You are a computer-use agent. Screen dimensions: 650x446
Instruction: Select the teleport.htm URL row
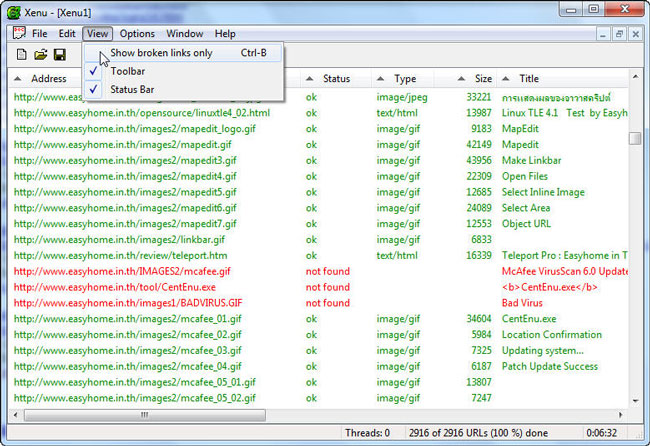(x=120, y=255)
